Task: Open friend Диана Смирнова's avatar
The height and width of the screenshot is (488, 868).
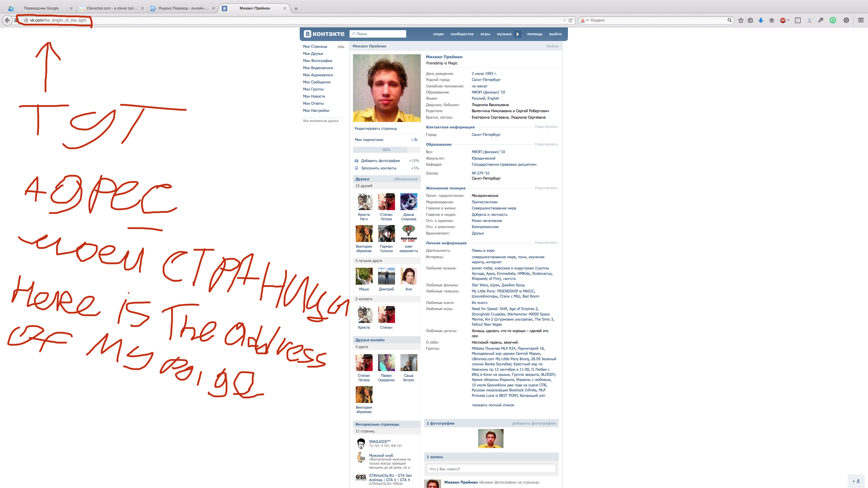Action: [x=409, y=202]
